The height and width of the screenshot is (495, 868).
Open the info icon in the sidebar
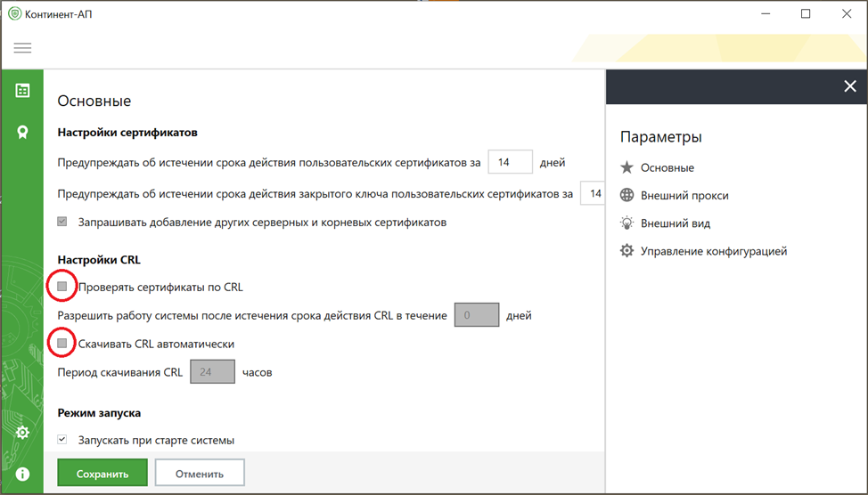point(22,474)
